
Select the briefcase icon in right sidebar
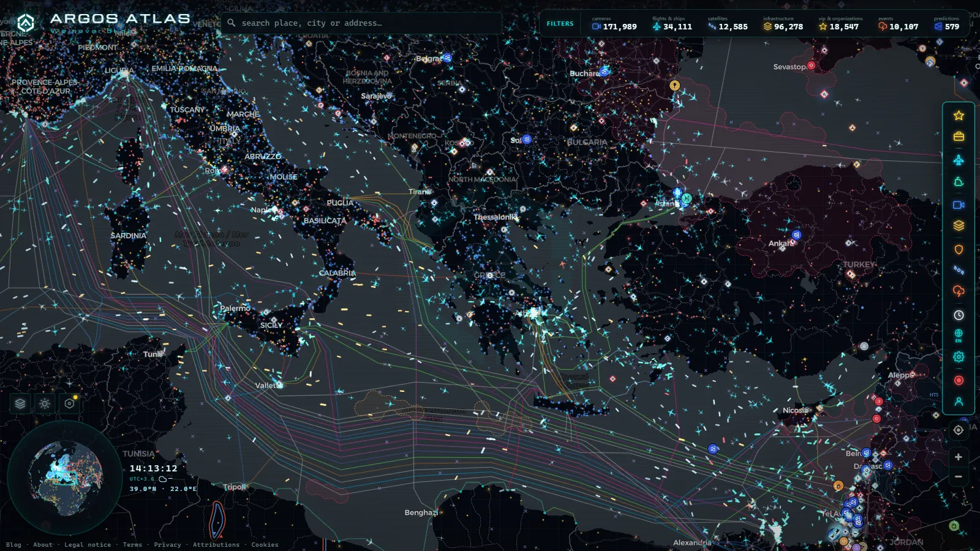point(959,137)
